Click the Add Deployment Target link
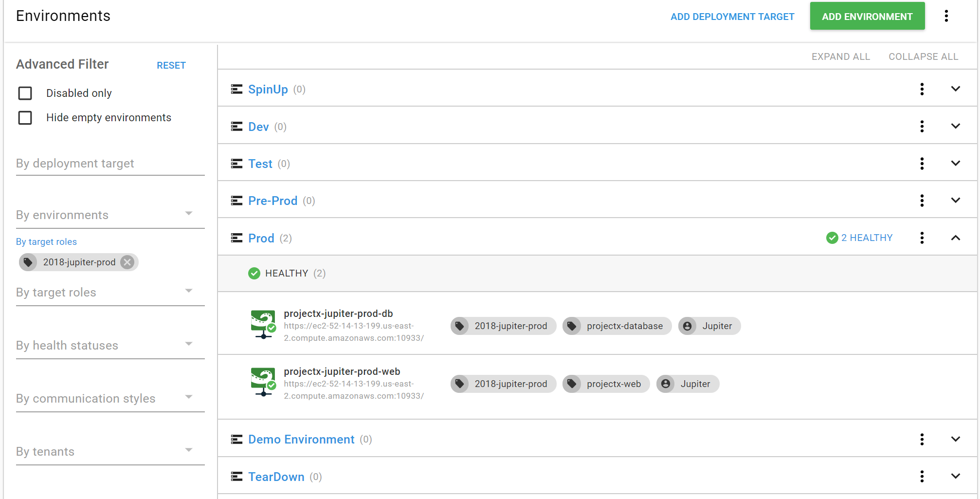Image resolution: width=980 pixels, height=499 pixels. pos(732,17)
